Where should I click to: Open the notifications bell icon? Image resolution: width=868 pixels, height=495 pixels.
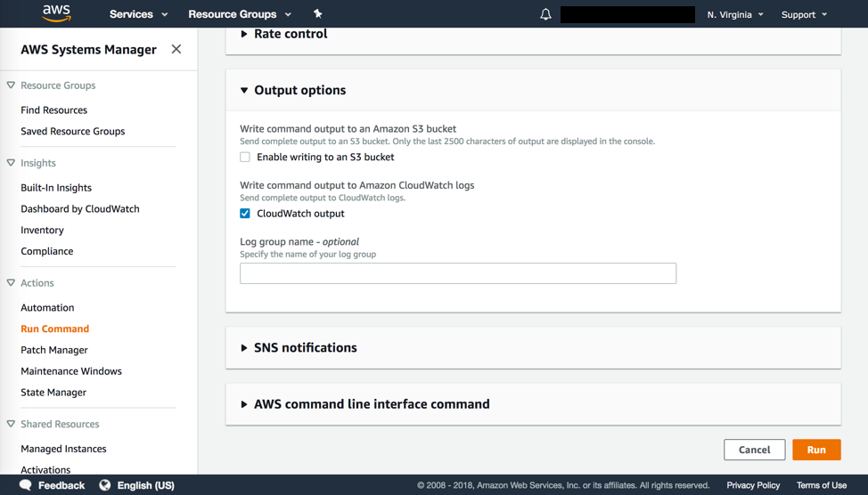[x=545, y=14]
